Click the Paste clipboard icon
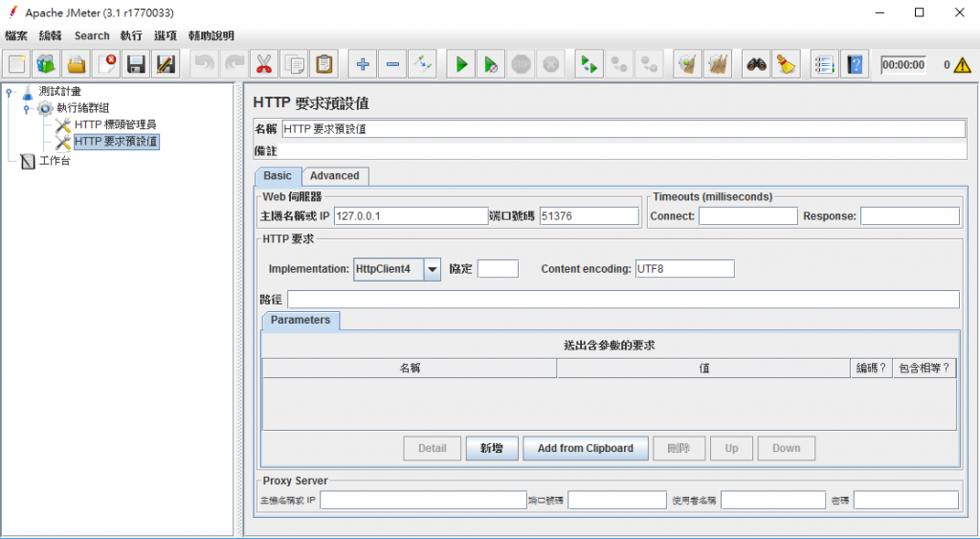This screenshot has height=539, width=980. (x=323, y=64)
